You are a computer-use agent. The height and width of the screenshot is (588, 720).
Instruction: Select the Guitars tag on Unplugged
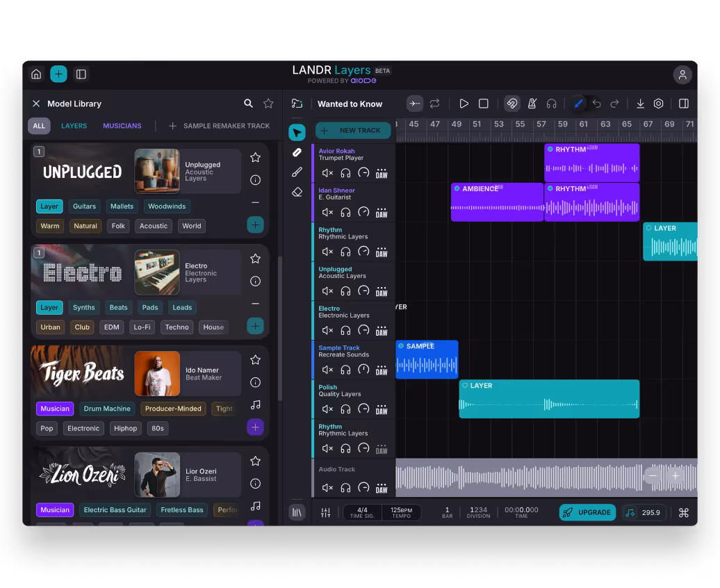click(85, 206)
